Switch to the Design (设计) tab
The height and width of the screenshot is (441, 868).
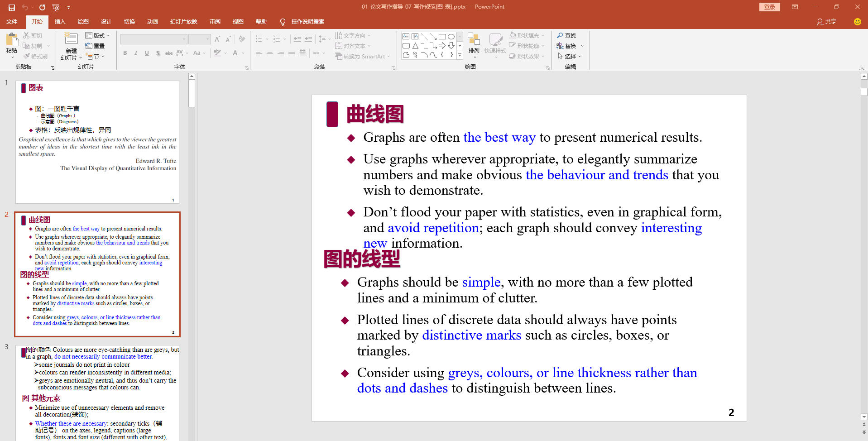coord(106,22)
